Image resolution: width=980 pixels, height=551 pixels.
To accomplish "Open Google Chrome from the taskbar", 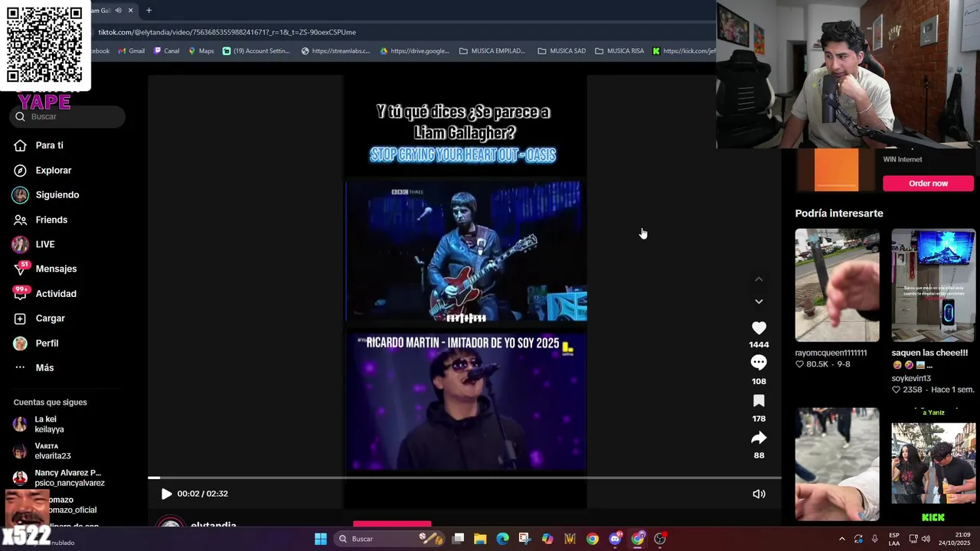I will coord(593,539).
